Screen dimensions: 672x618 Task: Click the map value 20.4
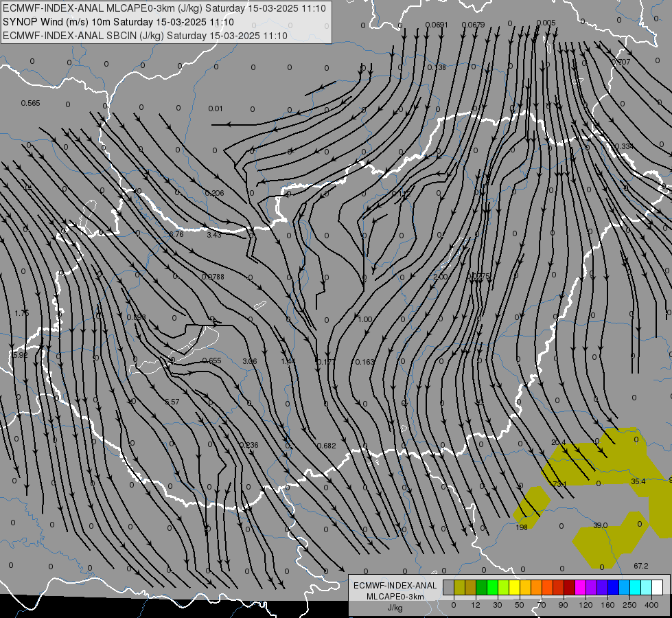pyautogui.click(x=559, y=442)
